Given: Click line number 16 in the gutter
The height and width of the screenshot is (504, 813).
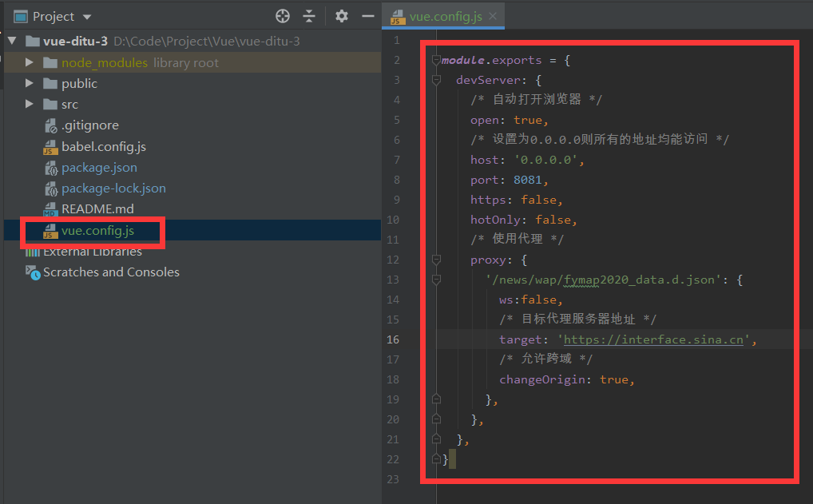Looking at the screenshot, I should [393, 339].
